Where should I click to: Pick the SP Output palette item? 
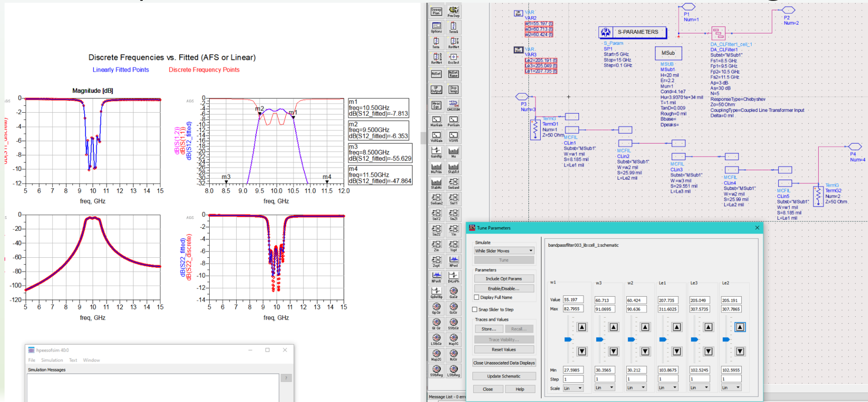click(x=436, y=89)
